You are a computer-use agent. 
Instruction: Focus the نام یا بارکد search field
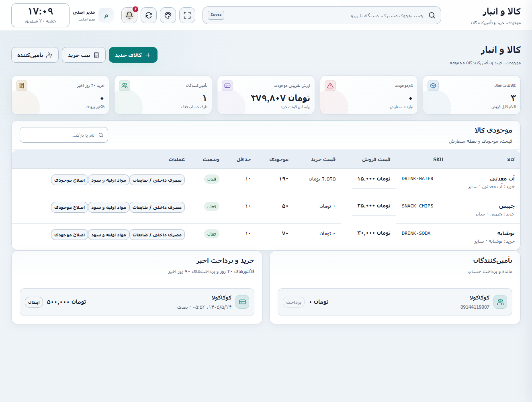pyautogui.click(x=64, y=135)
